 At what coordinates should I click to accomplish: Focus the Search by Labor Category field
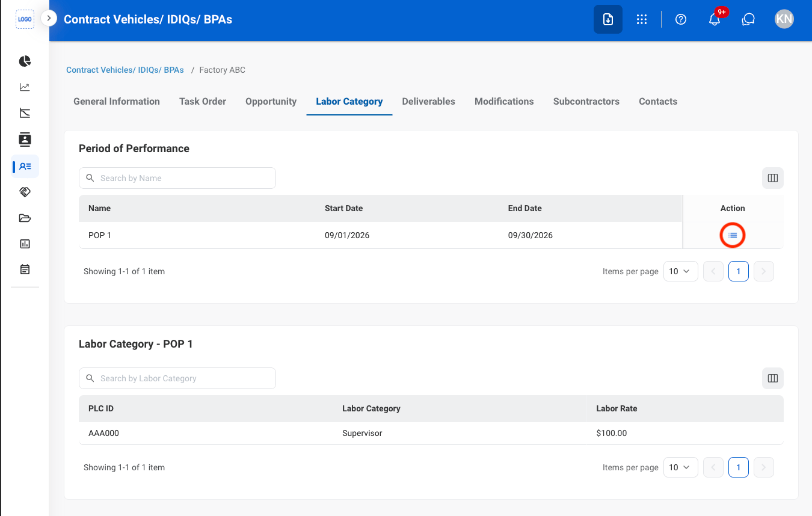tap(177, 378)
